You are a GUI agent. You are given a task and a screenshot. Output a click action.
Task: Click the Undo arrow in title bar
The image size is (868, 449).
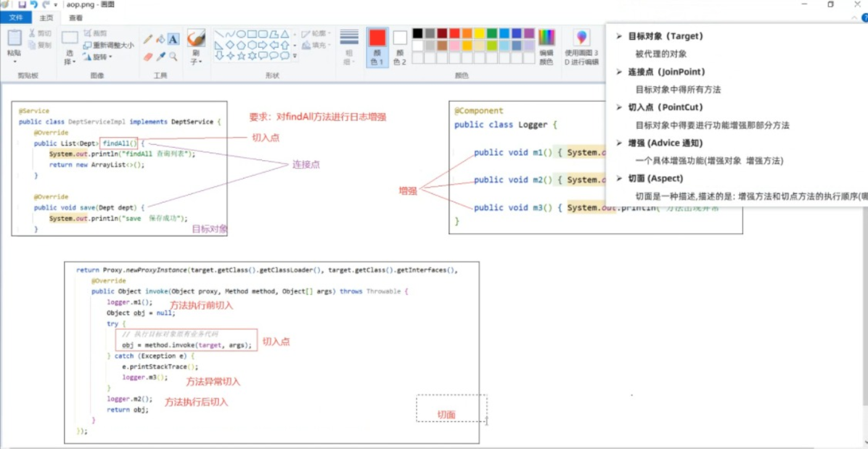coord(34,4)
